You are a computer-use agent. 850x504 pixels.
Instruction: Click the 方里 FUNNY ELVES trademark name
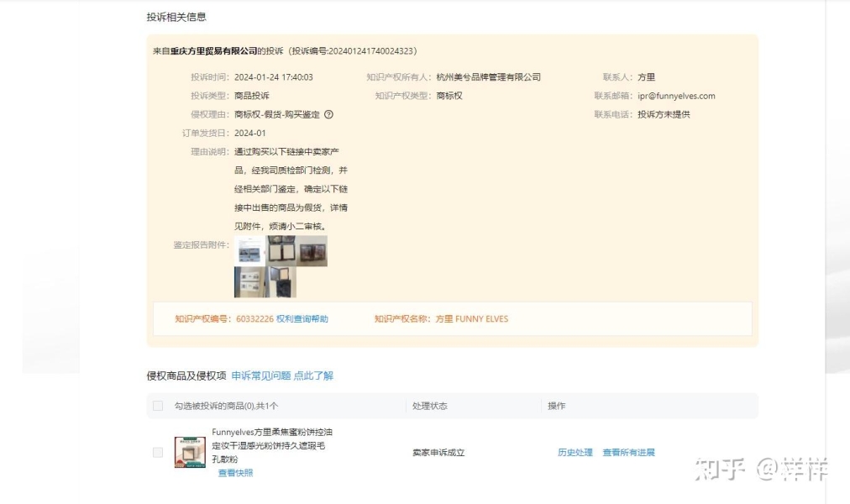click(x=471, y=319)
